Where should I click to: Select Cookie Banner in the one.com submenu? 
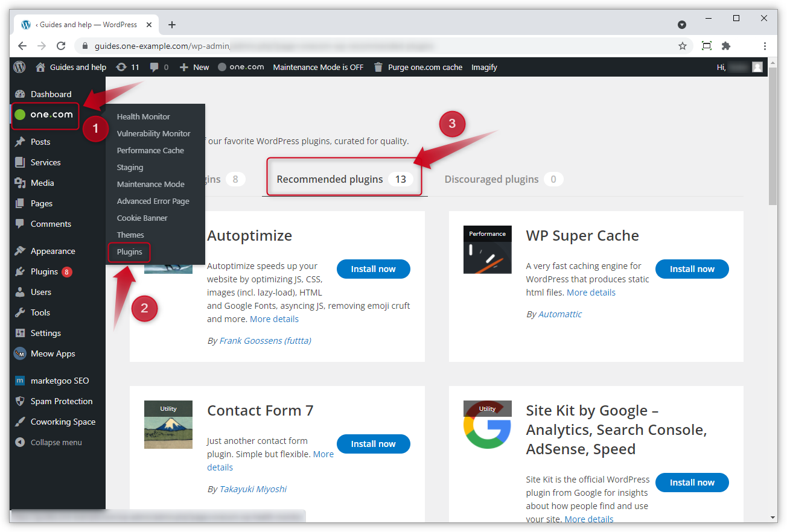[141, 218]
